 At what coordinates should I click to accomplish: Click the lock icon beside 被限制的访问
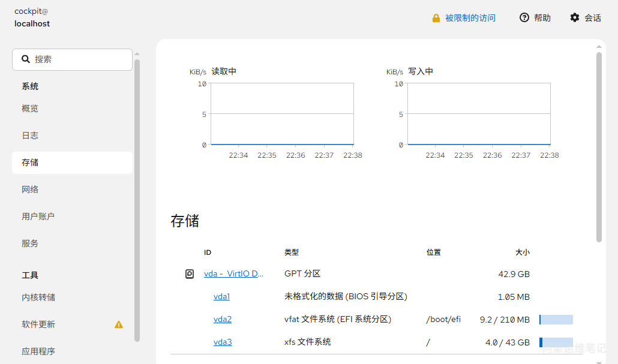[436, 18]
